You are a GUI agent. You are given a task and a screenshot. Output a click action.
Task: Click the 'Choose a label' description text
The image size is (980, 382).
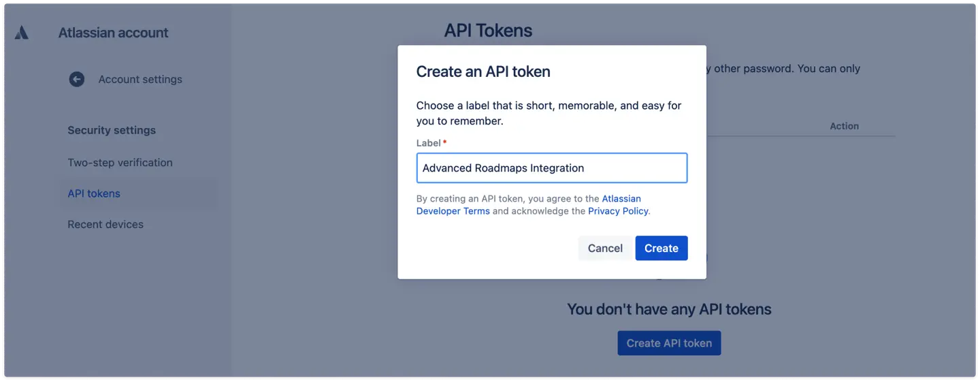click(x=549, y=113)
